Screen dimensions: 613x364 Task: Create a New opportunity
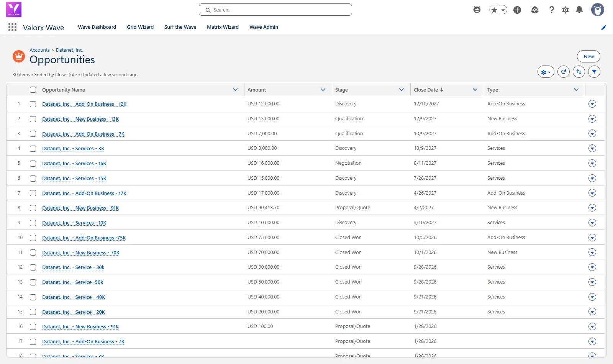(588, 56)
